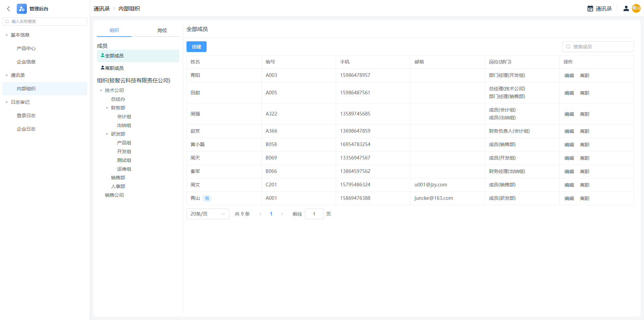Viewport: 644px width, 320px height.
Task: Open 登录日志 in the sidebar
Action: (26, 116)
